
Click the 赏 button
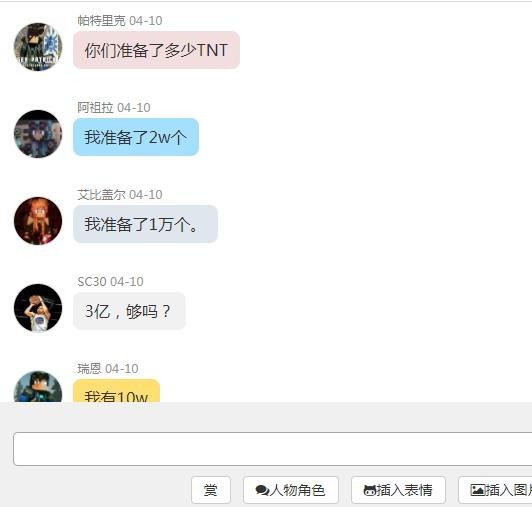point(211,490)
